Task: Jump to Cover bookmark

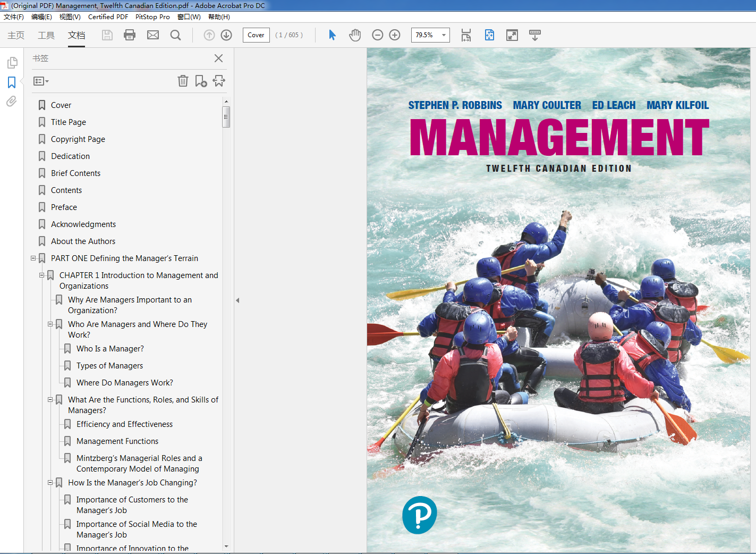Action: [x=61, y=105]
